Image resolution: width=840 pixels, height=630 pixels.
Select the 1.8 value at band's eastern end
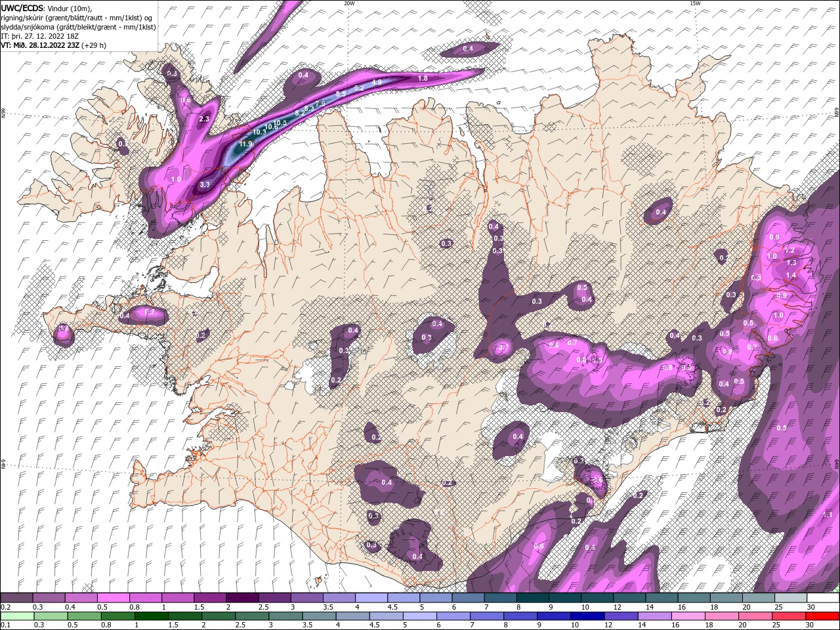tap(423, 78)
